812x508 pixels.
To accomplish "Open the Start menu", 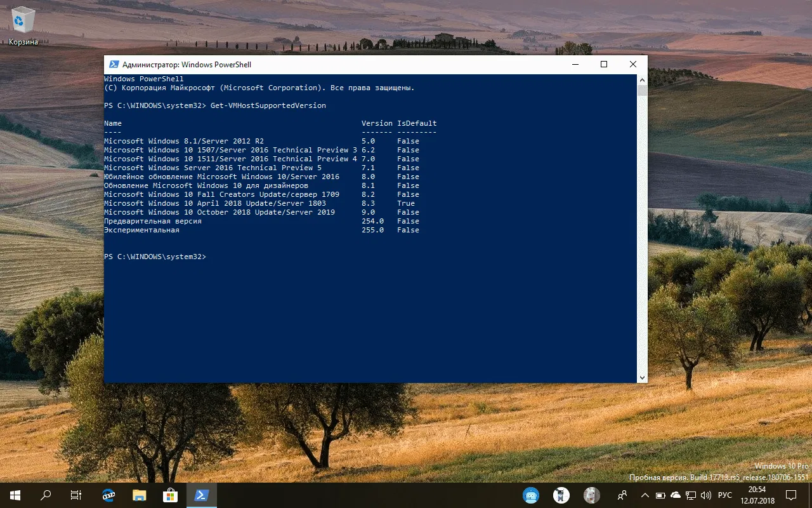I will click(13, 495).
